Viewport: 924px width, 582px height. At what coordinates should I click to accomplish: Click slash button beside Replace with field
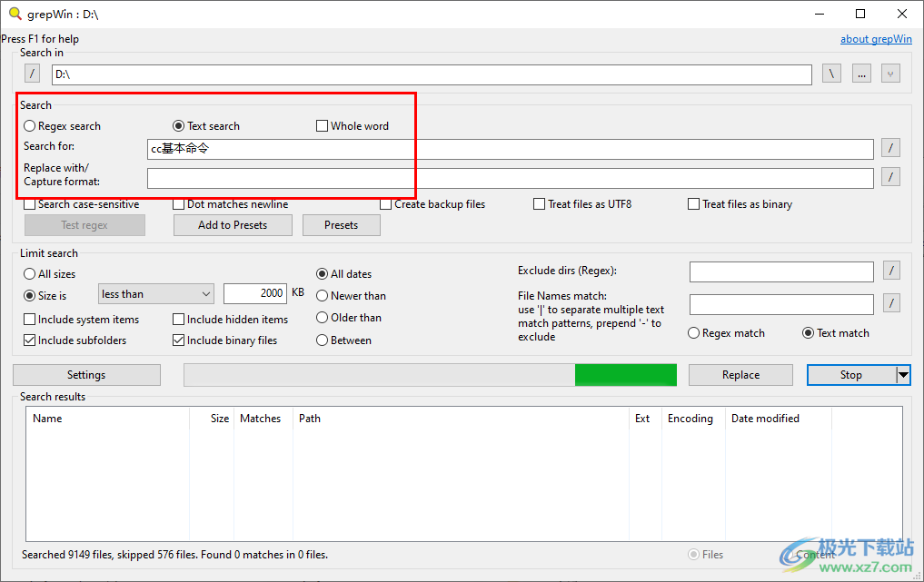coord(890,177)
